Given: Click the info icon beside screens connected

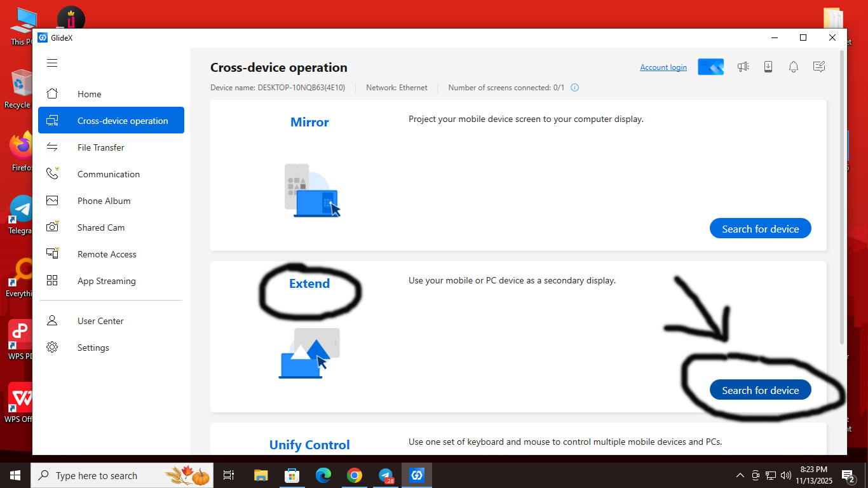Looking at the screenshot, I should 574,88.
